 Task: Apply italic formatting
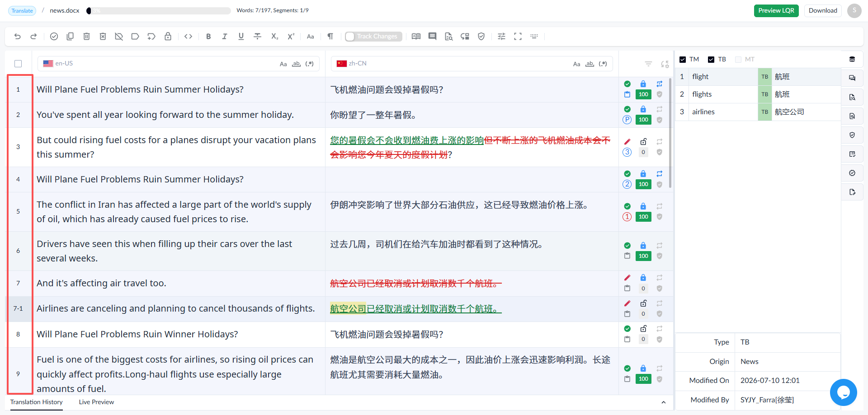225,37
